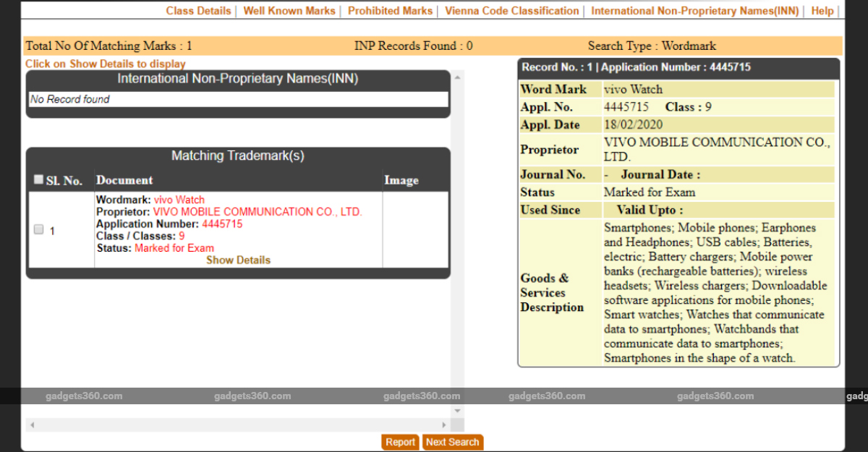Click INN link in top navigation
This screenshot has height=452, width=868.
695,11
